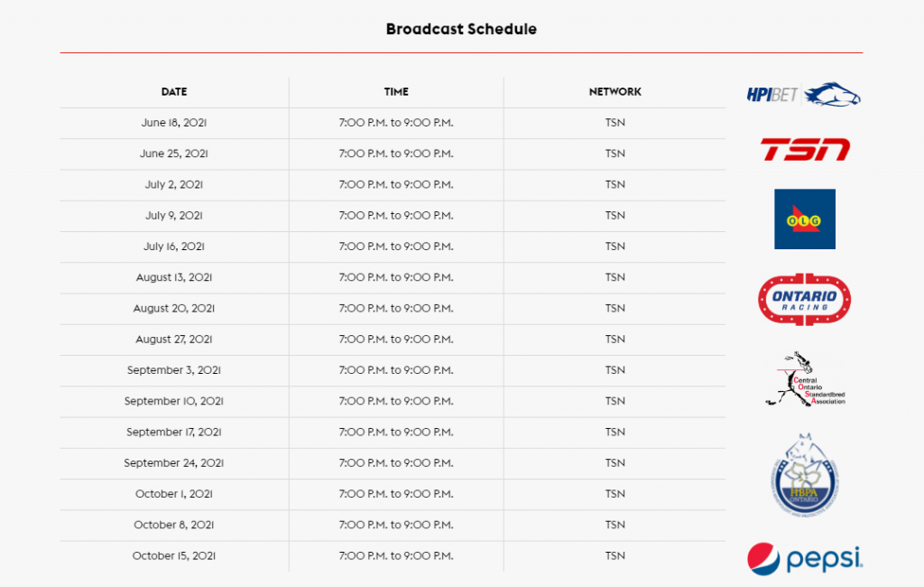Viewport: 924px width, 587px height.
Task: Click the Broadcast Schedule heading
Action: click(461, 29)
